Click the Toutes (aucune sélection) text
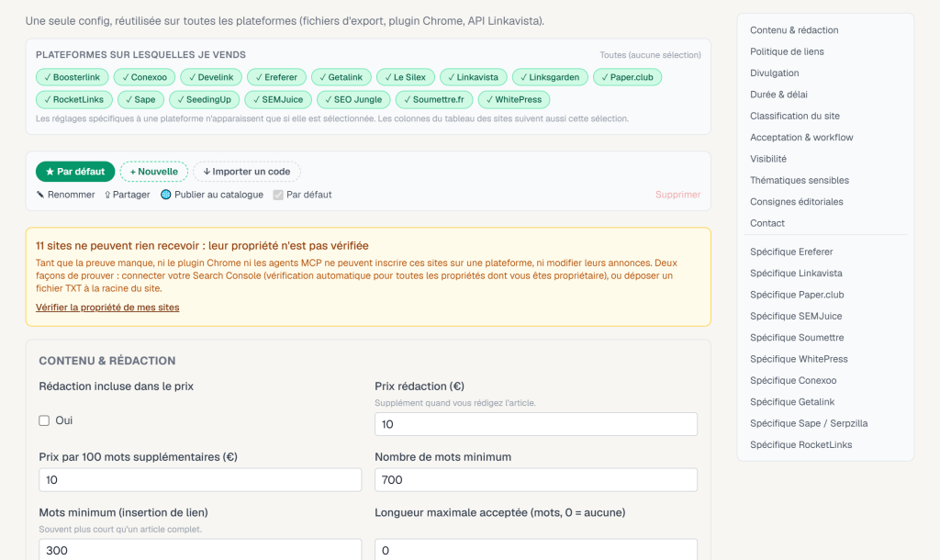This screenshot has width=940, height=560. [650, 55]
